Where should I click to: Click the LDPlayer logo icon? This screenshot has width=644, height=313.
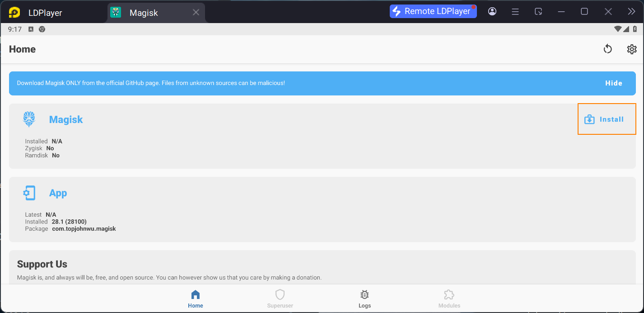pyautogui.click(x=14, y=12)
